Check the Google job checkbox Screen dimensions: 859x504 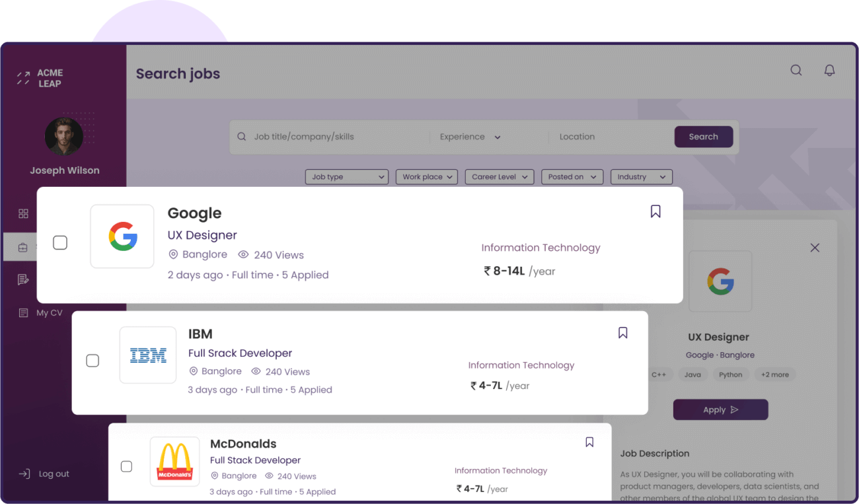coord(60,242)
